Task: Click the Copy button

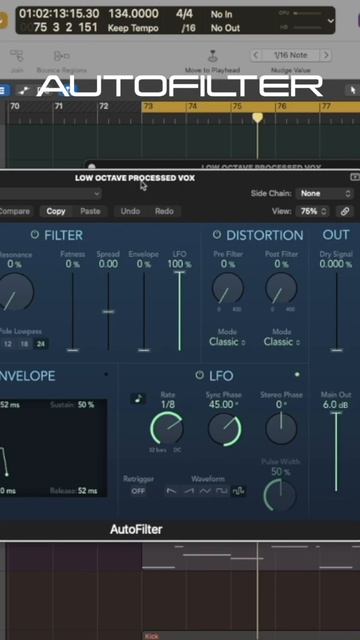Action: point(56,211)
